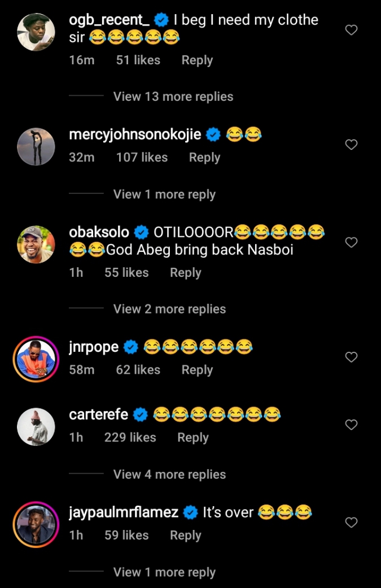Like jaypaulmrflamez's comment with the heart icon
The height and width of the screenshot is (588, 381).
tap(351, 523)
